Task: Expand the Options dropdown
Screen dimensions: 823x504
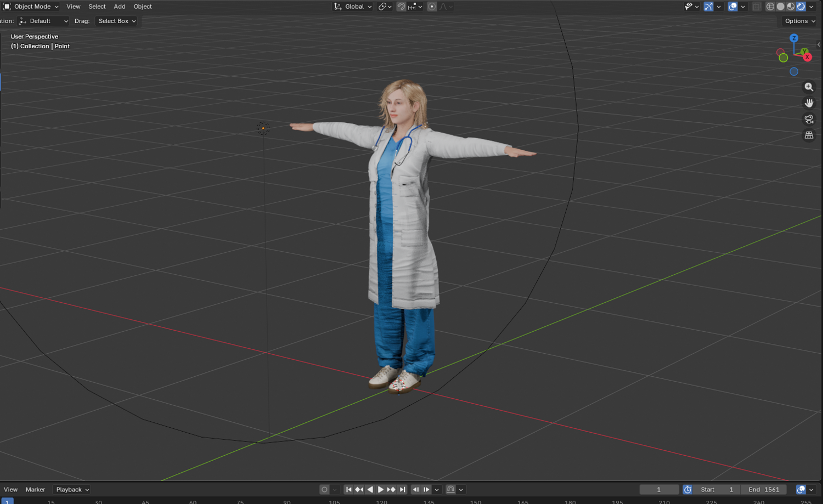Action: [x=800, y=21]
